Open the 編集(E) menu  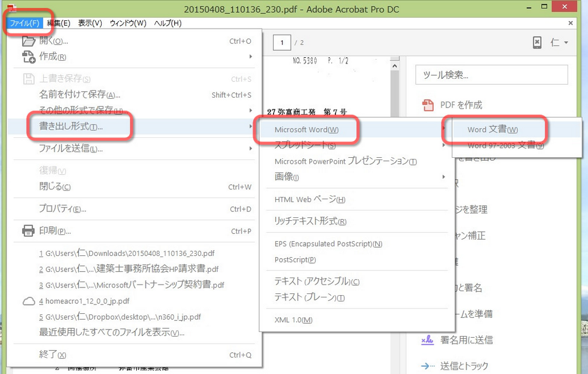click(58, 23)
